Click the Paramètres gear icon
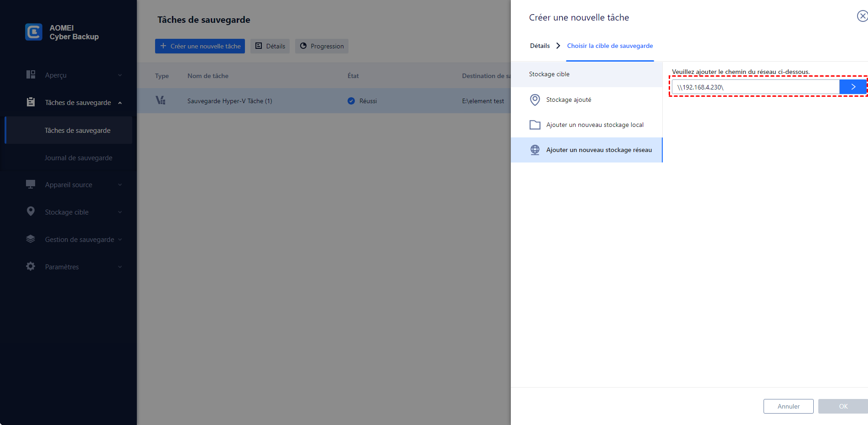The image size is (868, 425). (x=31, y=267)
